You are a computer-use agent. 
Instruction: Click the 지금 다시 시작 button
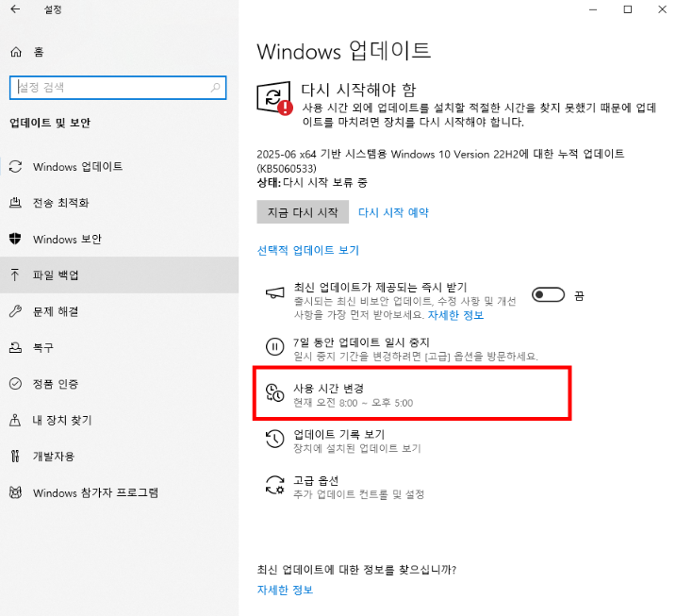click(x=303, y=212)
